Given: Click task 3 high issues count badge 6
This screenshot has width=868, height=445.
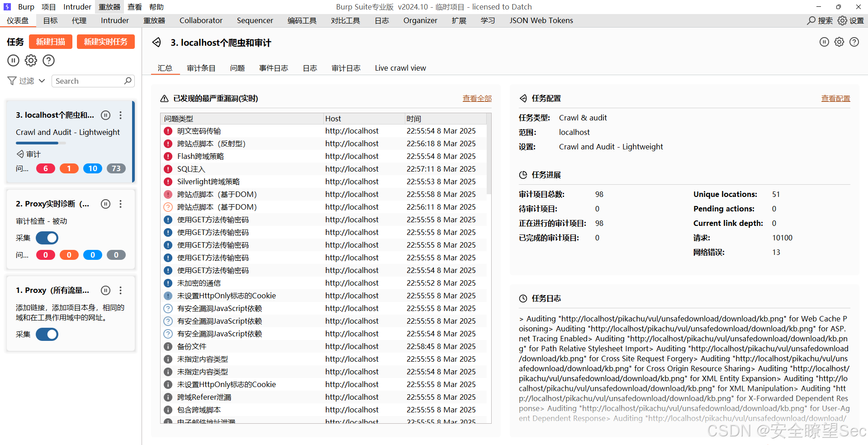Looking at the screenshot, I should pyautogui.click(x=46, y=168).
